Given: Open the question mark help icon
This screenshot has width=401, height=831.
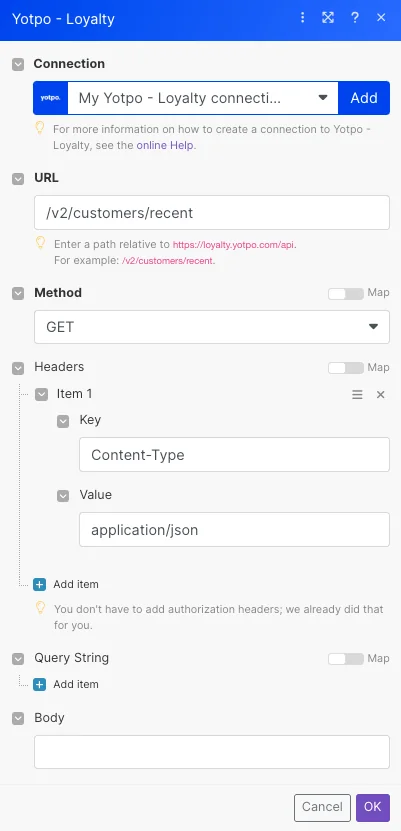Looking at the screenshot, I should [x=355, y=18].
